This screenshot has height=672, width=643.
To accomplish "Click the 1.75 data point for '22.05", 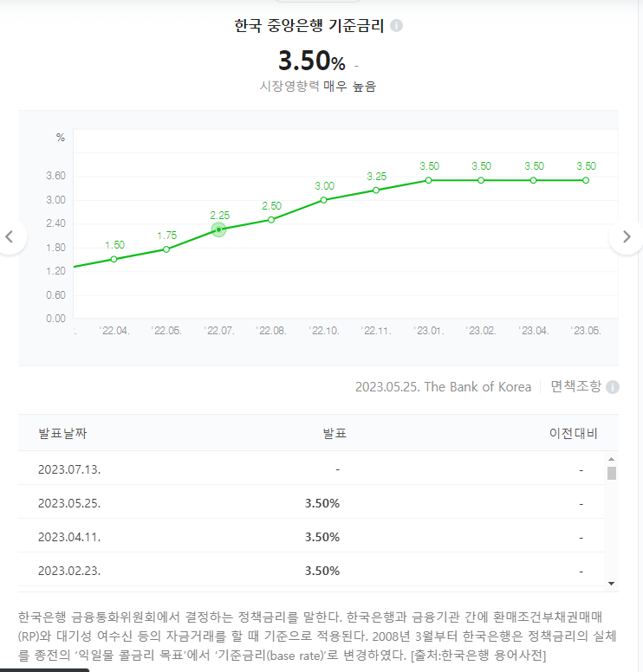I will [166, 249].
